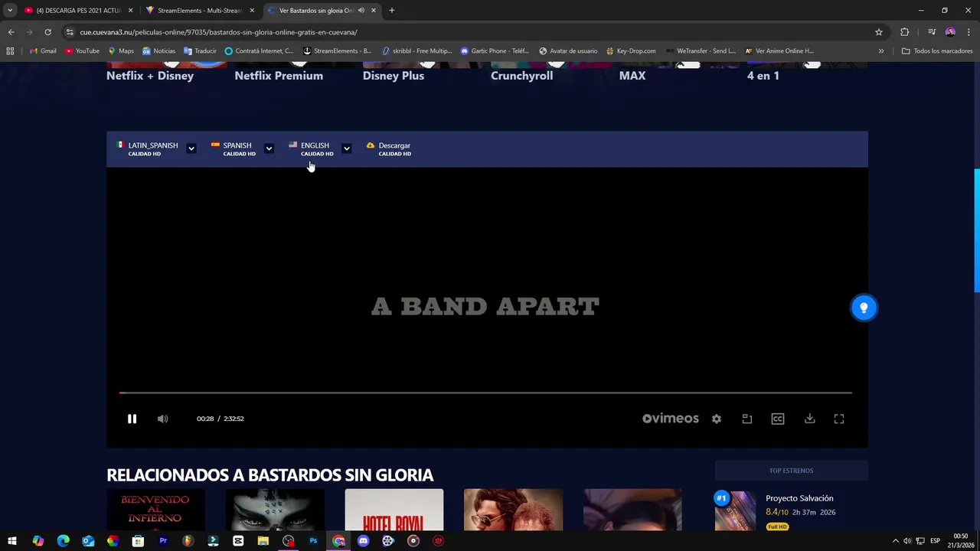Open the Key-Drop.com bookmark

631,51
